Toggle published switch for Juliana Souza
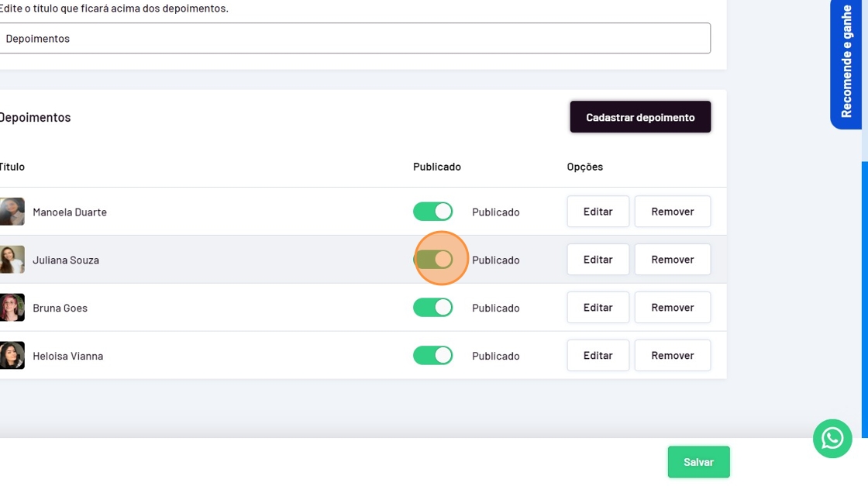Image resolution: width=868 pixels, height=486 pixels. (432, 260)
